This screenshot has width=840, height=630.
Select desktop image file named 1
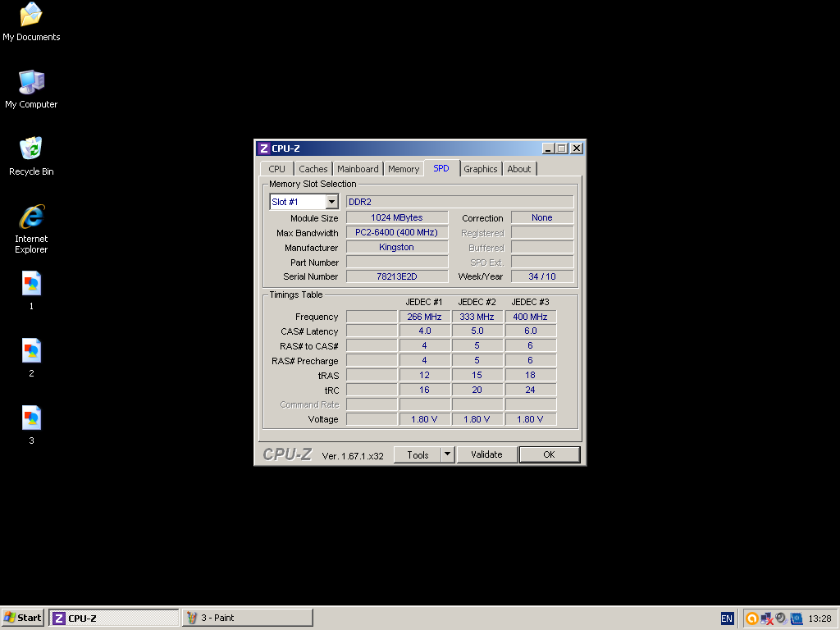(x=31, y=291)
